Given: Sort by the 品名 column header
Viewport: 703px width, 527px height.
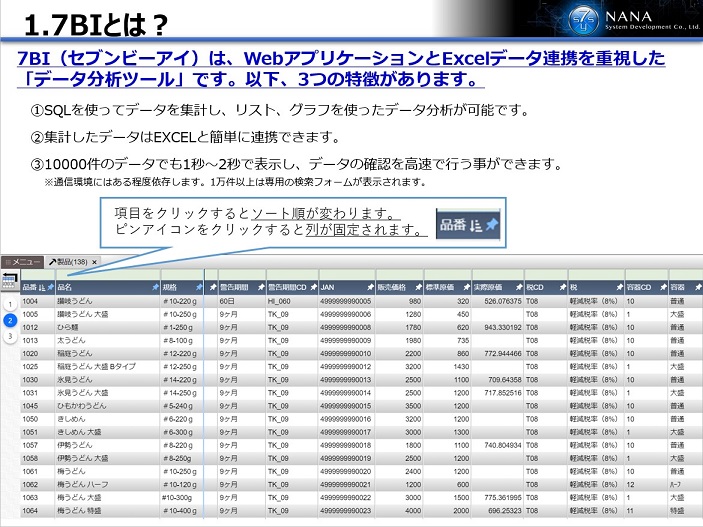Looking at the screenshot, I should 65,287.
